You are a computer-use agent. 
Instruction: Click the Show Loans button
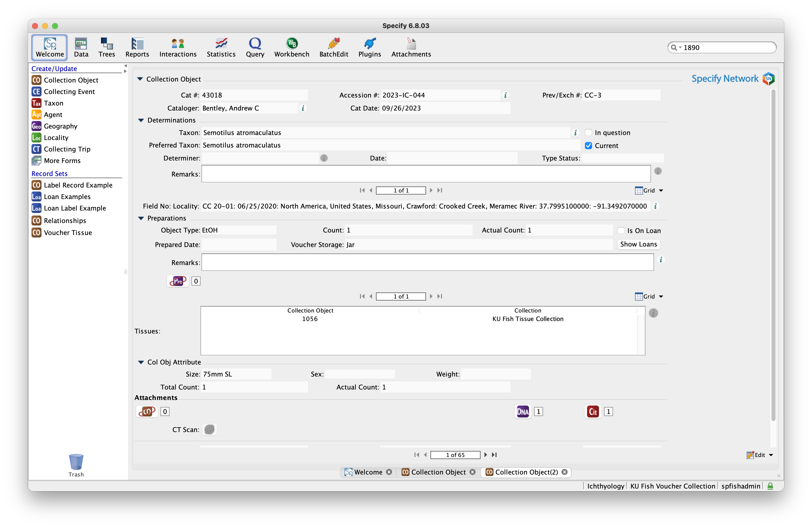pyautogui.click(x=638, y=244)
